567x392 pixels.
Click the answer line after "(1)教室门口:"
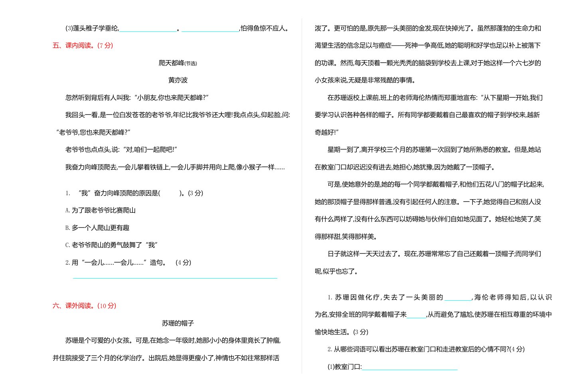coord(409,368)
